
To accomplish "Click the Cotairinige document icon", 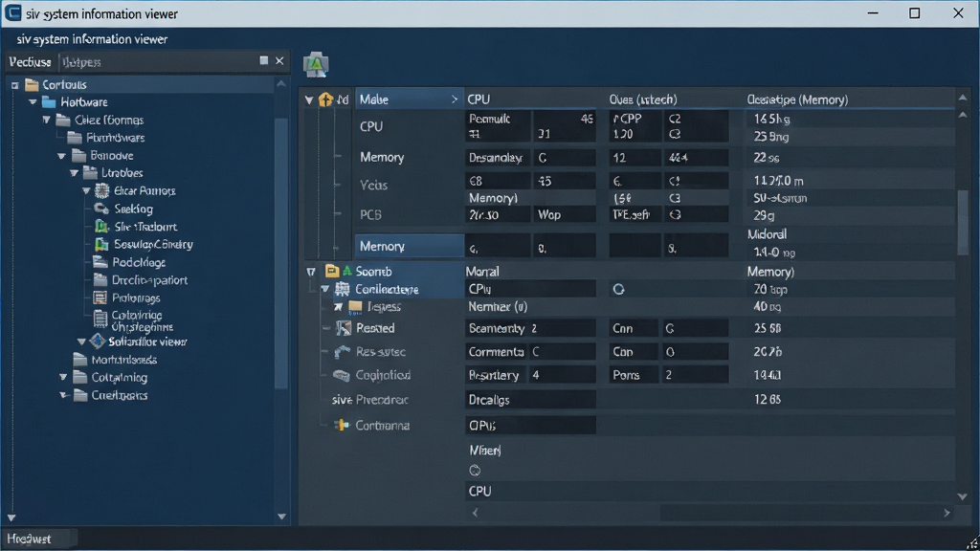I will tap(100, 319).
